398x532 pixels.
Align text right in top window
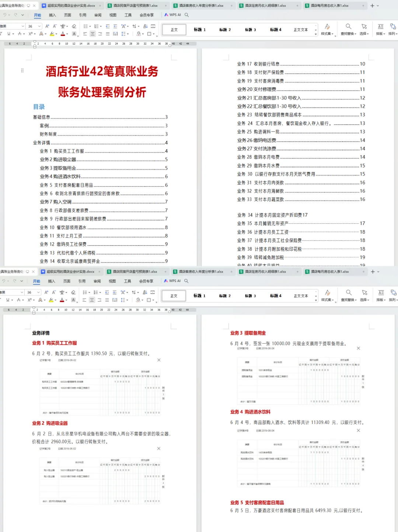click(100, 34)
